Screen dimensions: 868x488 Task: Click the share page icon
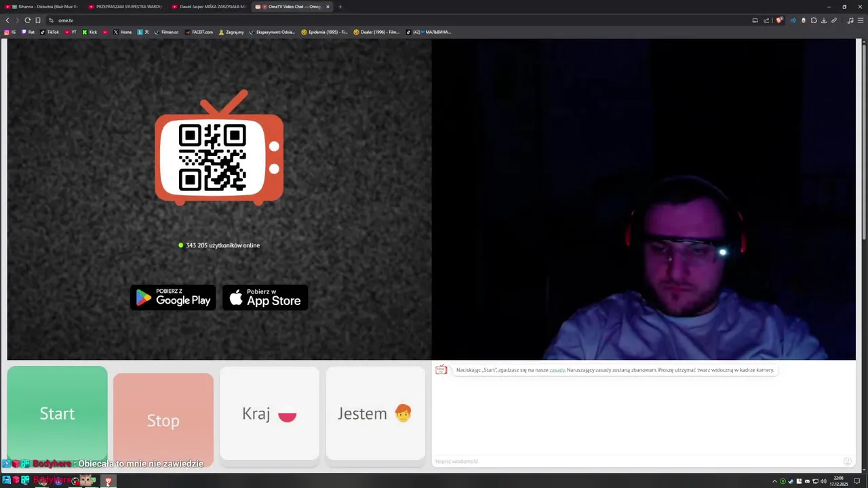766,20
